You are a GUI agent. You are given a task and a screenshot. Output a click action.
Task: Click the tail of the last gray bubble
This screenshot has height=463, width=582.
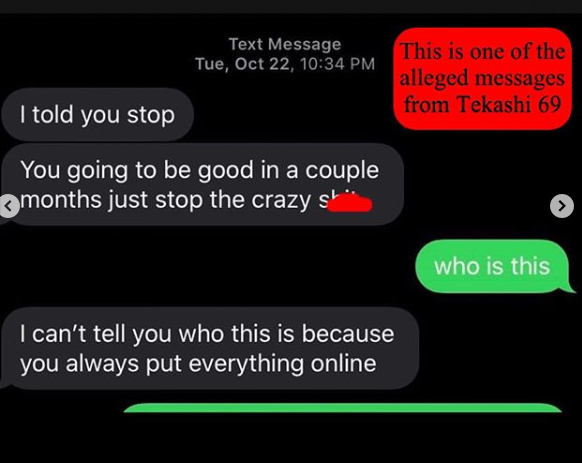6,382
